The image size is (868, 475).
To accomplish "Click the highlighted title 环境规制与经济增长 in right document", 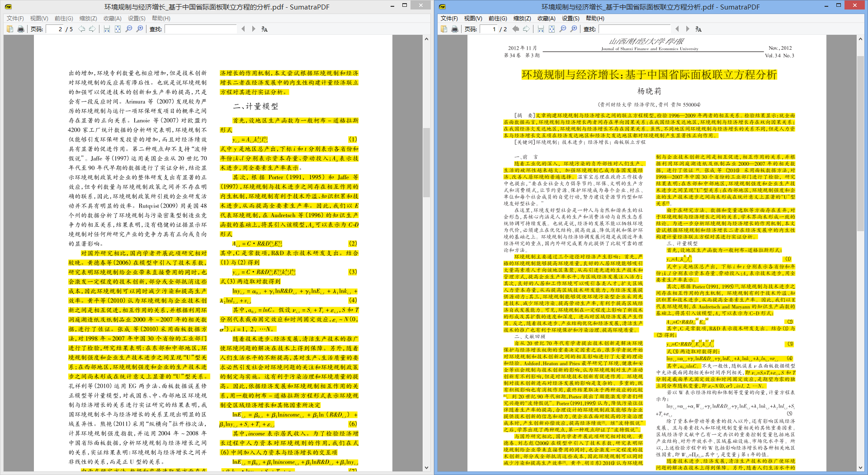I will pos(649,75).
